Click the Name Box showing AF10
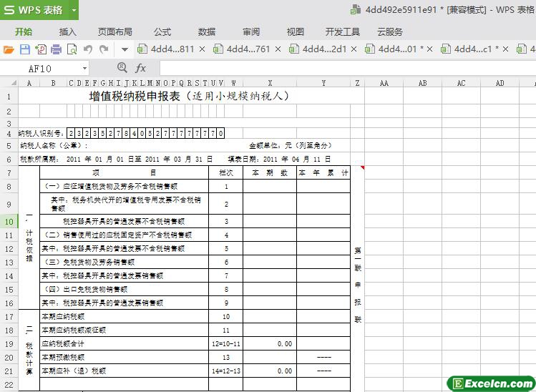Screen dimensions: 536x392 [x=40, y=69]
